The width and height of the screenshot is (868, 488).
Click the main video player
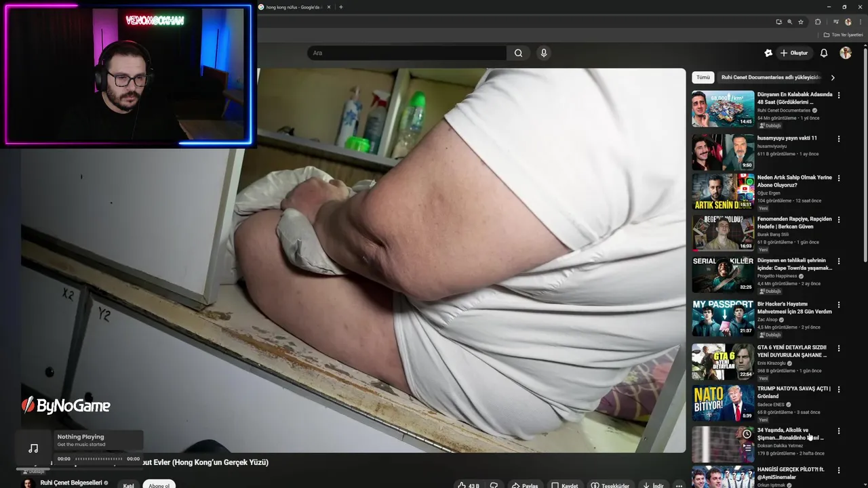353,260
